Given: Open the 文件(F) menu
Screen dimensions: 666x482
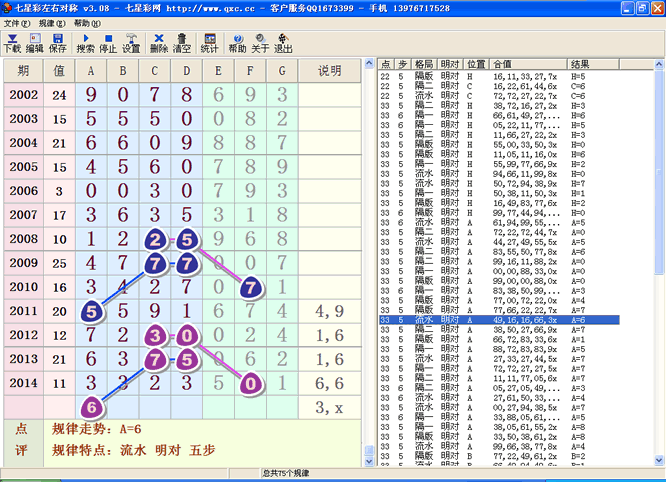Looking at the screenshot, I should tap(17, 23).
